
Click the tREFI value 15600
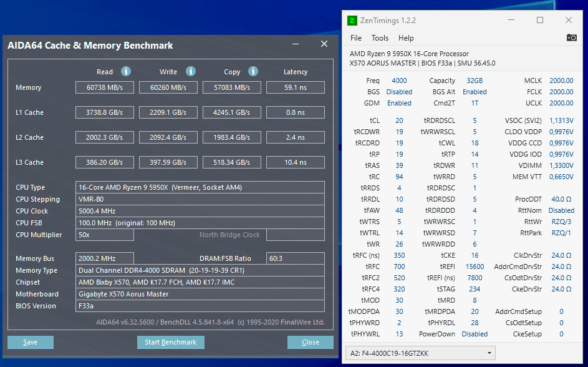point(475,267)
